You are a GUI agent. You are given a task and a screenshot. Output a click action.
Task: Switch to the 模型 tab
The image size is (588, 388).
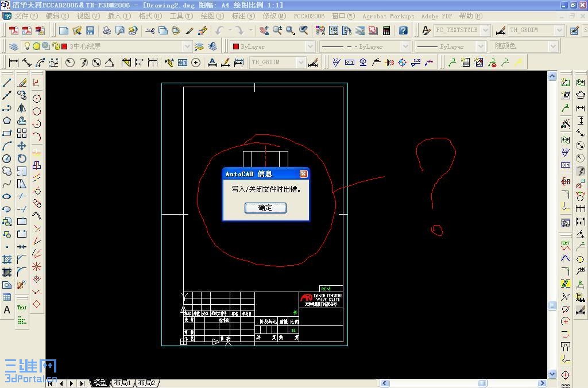point(100,383)
